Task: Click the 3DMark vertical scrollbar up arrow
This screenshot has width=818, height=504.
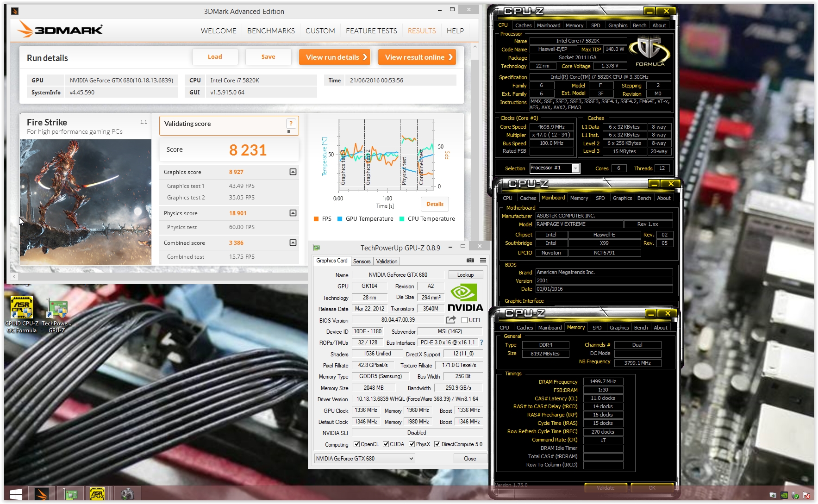Action: (475, 46)
